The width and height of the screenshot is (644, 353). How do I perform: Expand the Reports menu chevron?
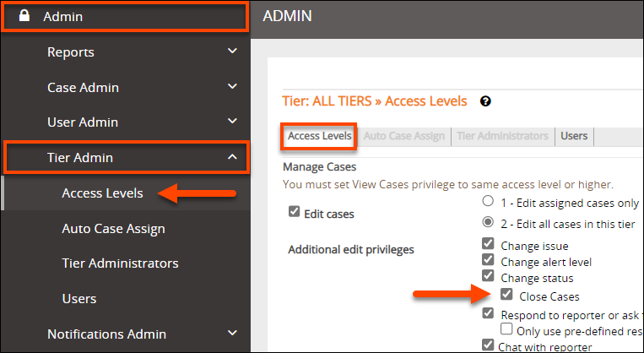coord(233,52)
